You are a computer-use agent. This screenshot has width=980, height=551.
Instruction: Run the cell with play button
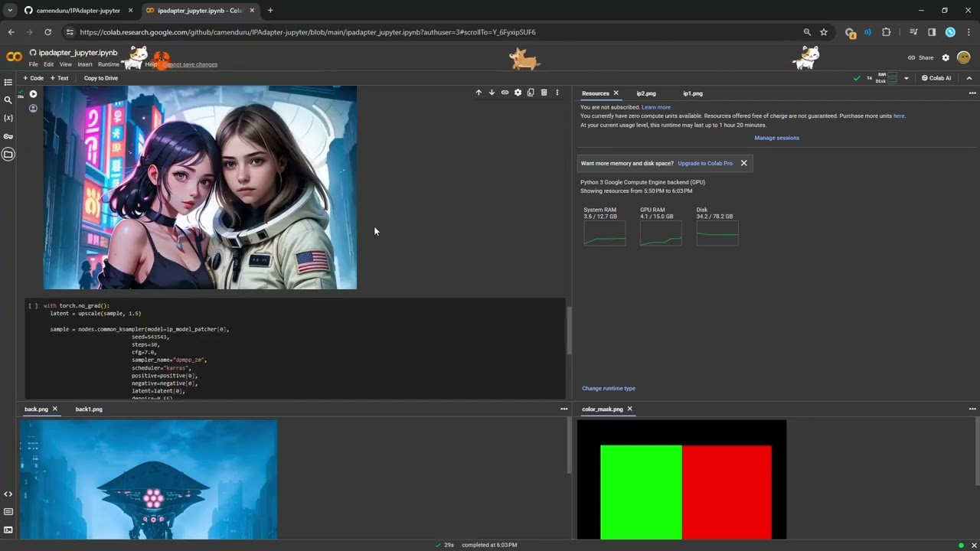point(33,94)
